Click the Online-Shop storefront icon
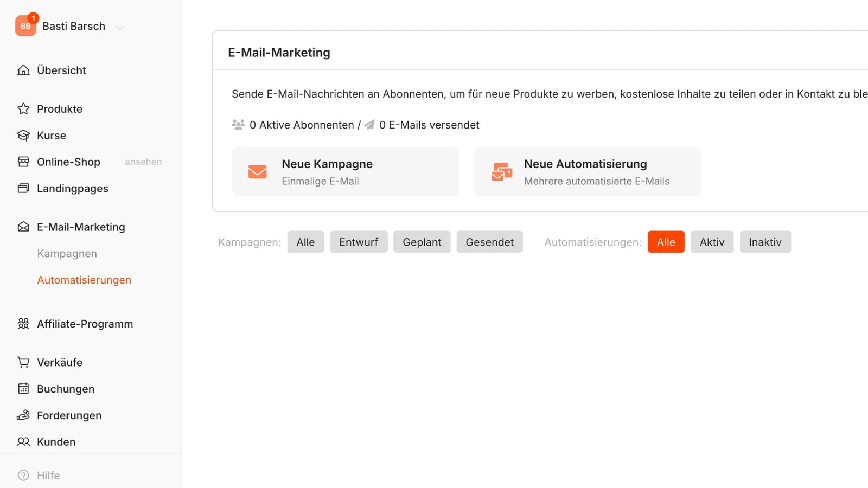The image size is (868, 488). pyautogui.click(x=23, y=162)
